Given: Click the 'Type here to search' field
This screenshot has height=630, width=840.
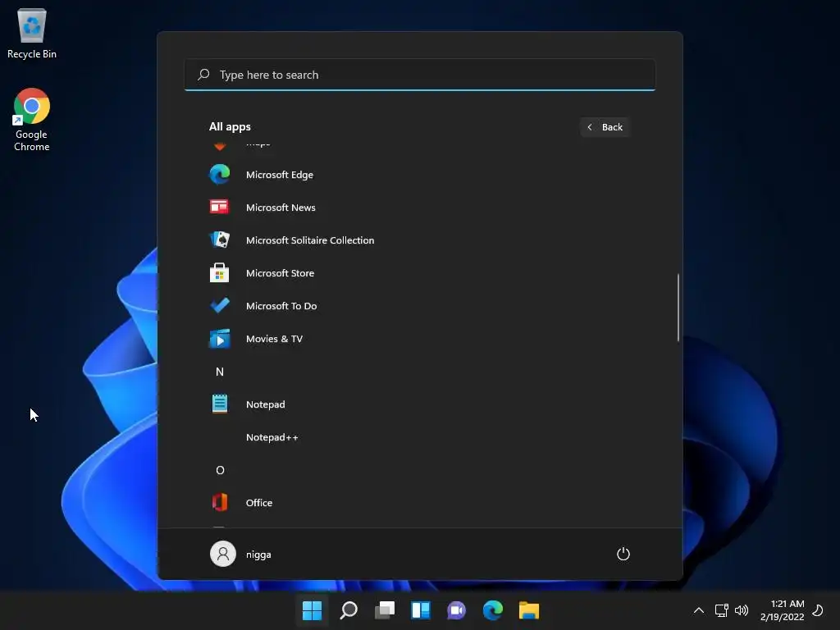Looking at the screenshot, I should (420, 75).
